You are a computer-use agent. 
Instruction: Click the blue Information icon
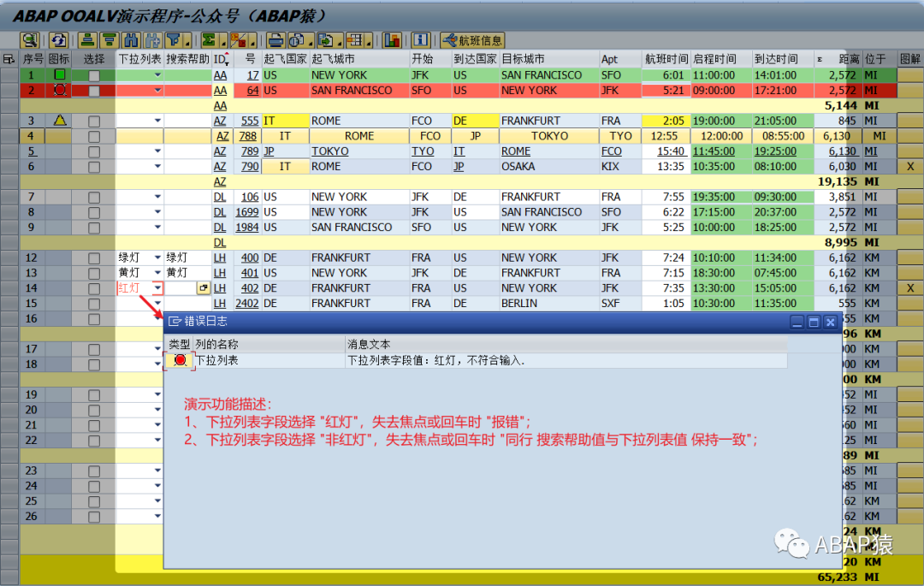tap(421, 40)
